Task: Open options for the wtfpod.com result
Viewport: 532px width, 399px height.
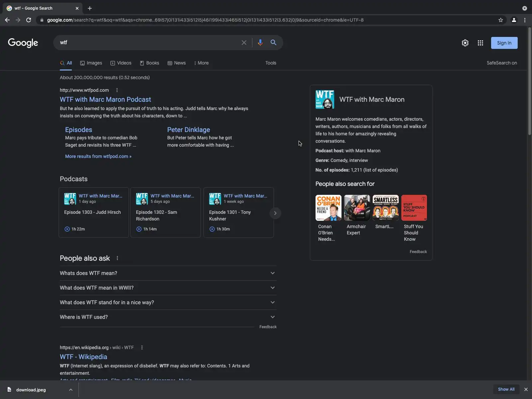Action: pos(117,90)
